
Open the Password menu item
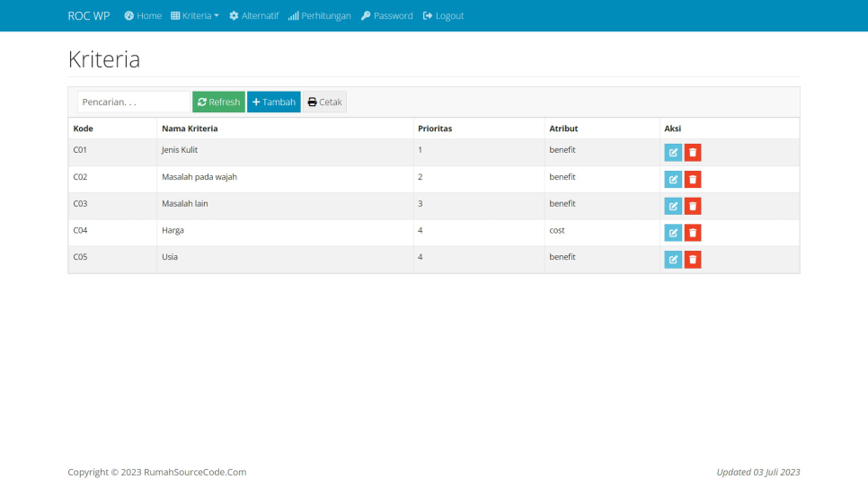(387, 16)
